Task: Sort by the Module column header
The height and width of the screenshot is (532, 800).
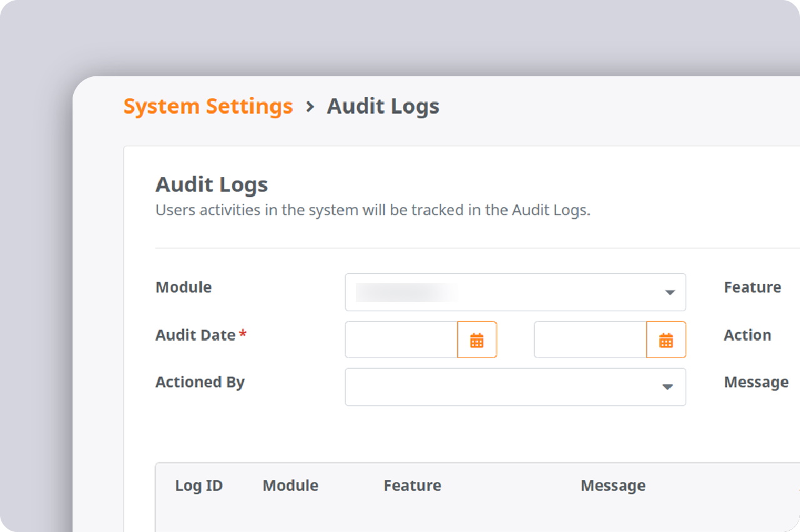Action: point(290,486)
